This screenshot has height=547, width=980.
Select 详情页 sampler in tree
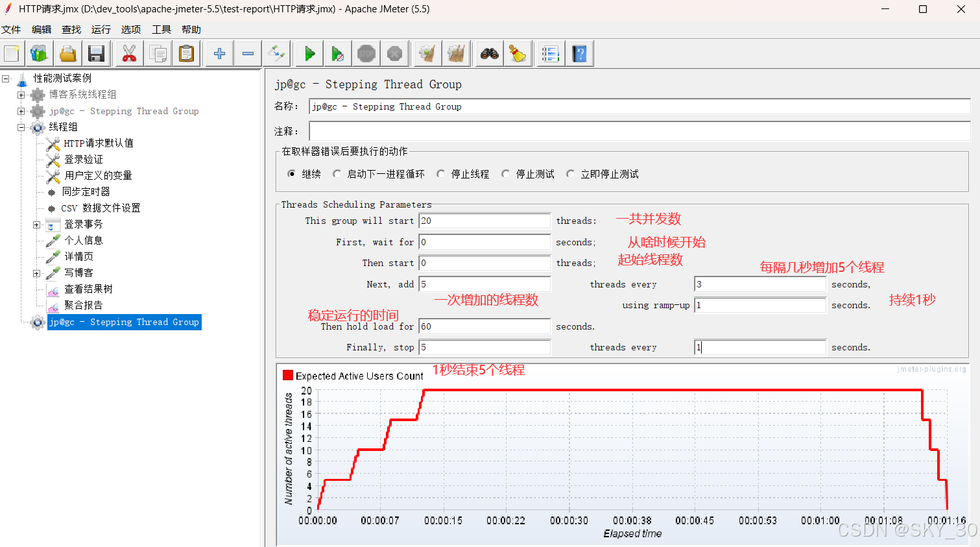[79, 257]
